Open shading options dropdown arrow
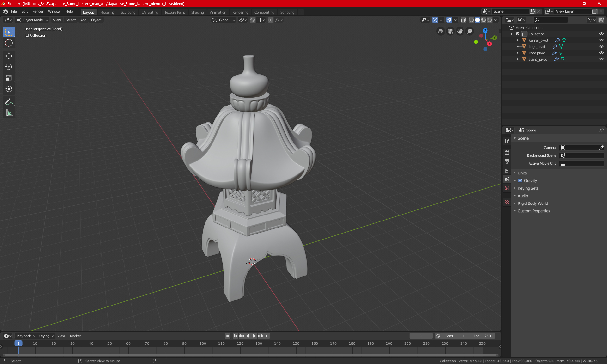 click(x=496, y=20)
